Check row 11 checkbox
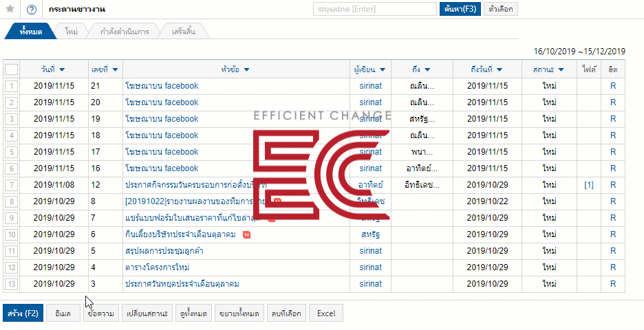 12,251
